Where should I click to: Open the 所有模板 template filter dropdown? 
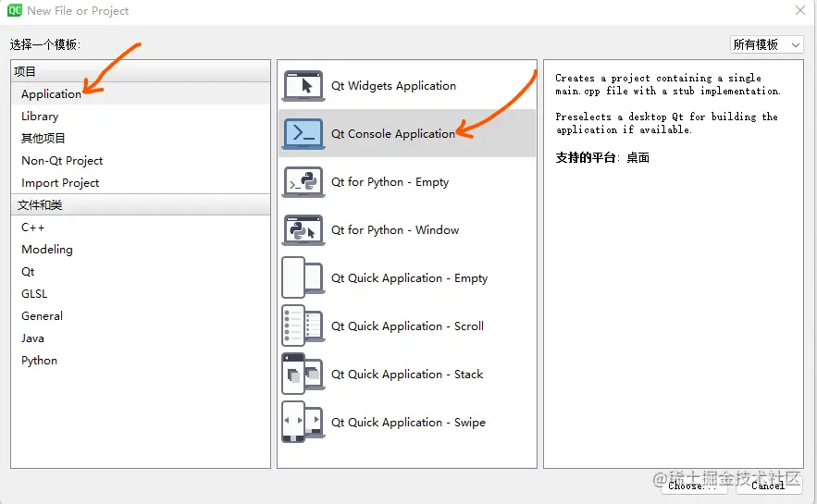coord(766,44)
